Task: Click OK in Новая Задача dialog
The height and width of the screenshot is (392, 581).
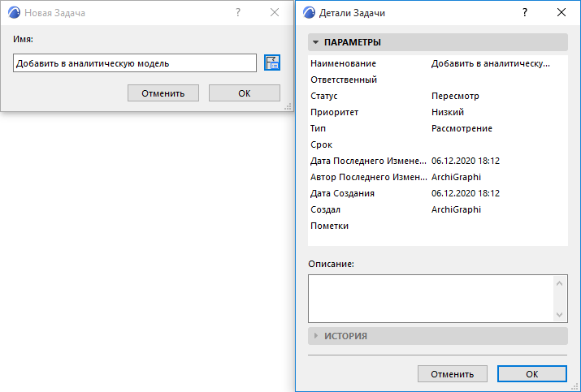Action: tap(245, 93)
